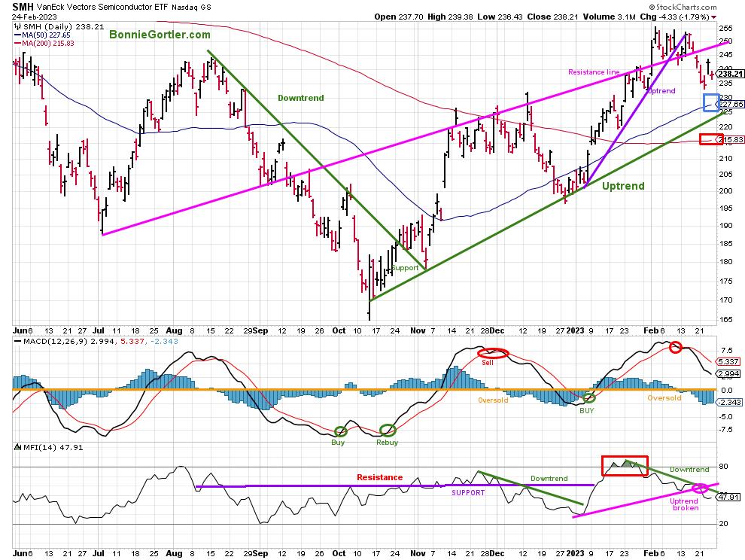The image size is (745, 560).
Task: Click the 227.65 moving average price tag
Action: (731, 104)
